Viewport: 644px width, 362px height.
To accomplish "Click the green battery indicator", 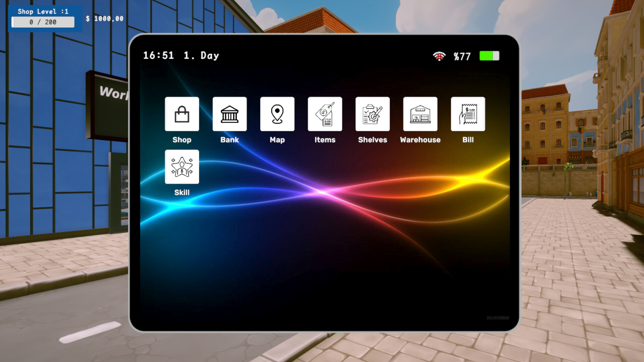I will (489, 56).
